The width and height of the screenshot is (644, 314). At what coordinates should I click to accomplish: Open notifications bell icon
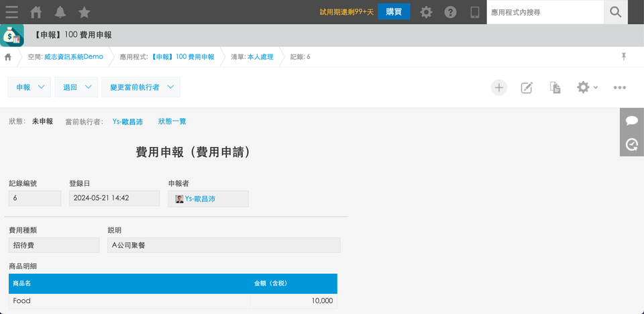pyautogui.click(x=60, y=12)
